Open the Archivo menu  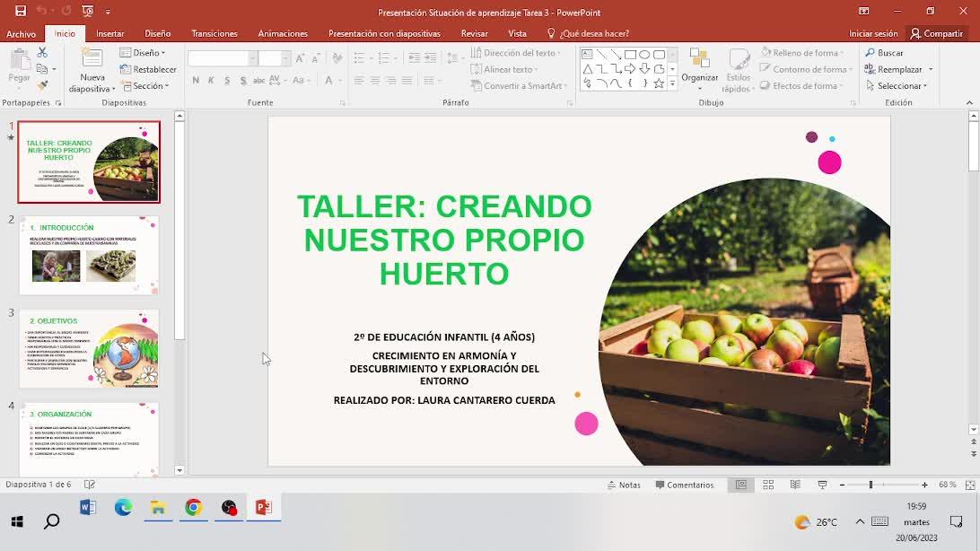pos(21,33)
